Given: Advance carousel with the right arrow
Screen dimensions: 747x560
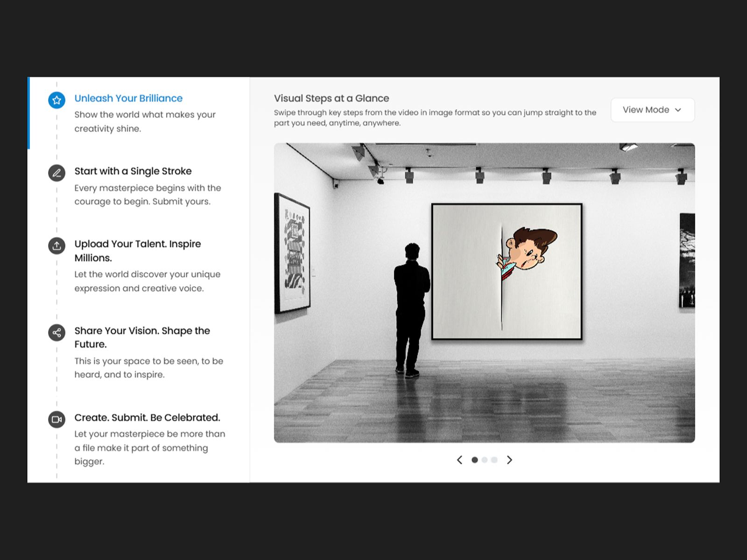Looking at the screenshot, I should click(x=509, y=460).
